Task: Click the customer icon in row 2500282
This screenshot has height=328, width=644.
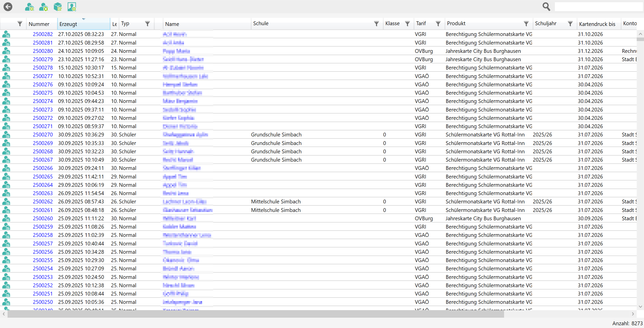Action: (x=6, y=34)
